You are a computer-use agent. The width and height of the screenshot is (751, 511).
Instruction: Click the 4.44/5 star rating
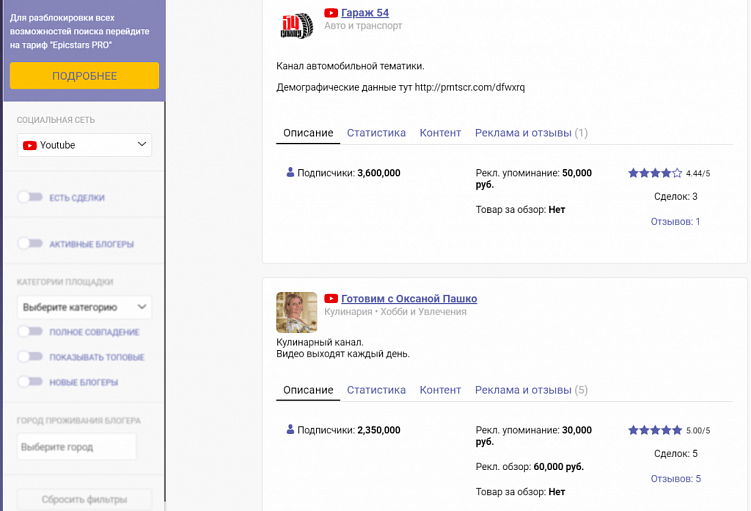[655, 173]
